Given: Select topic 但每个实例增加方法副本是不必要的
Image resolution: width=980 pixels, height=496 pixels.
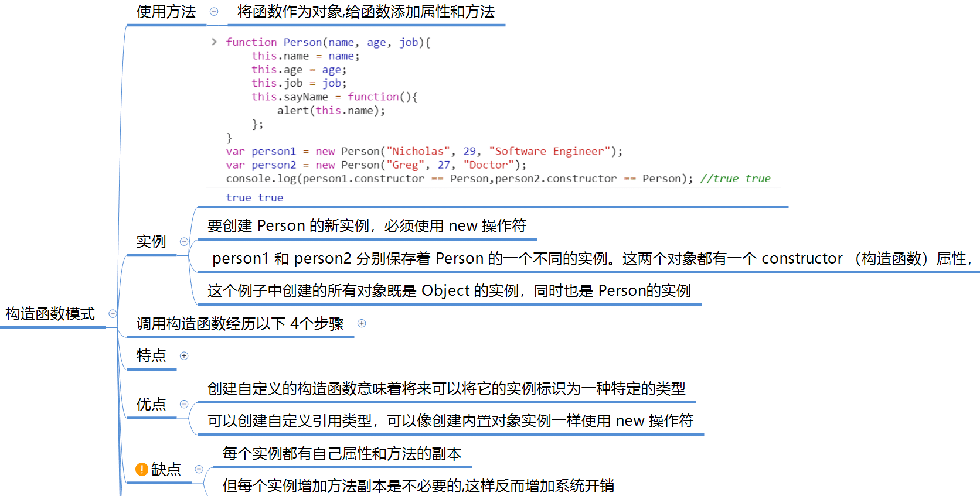Looking at the screenshot, I should pos(418,485).
